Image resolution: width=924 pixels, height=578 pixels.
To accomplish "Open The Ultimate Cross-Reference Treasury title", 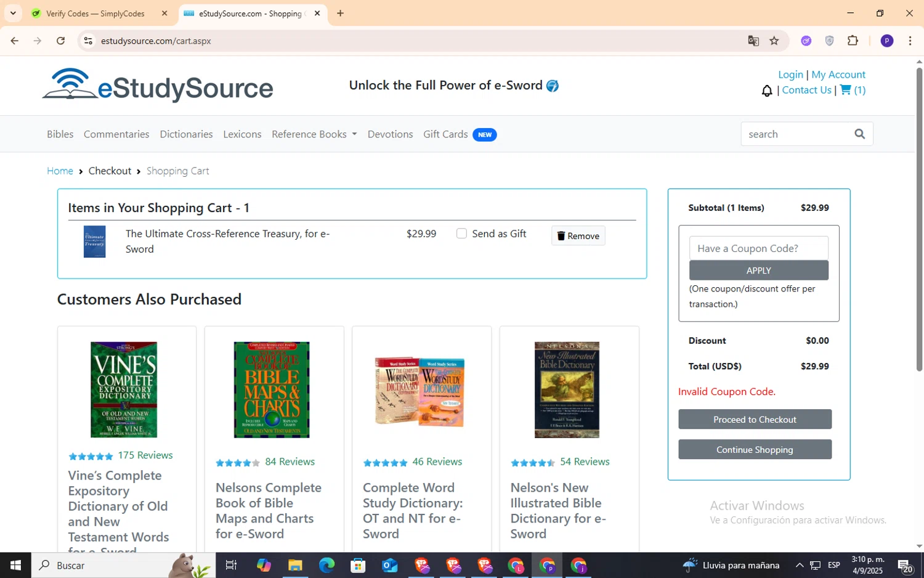I will [228, 241].
